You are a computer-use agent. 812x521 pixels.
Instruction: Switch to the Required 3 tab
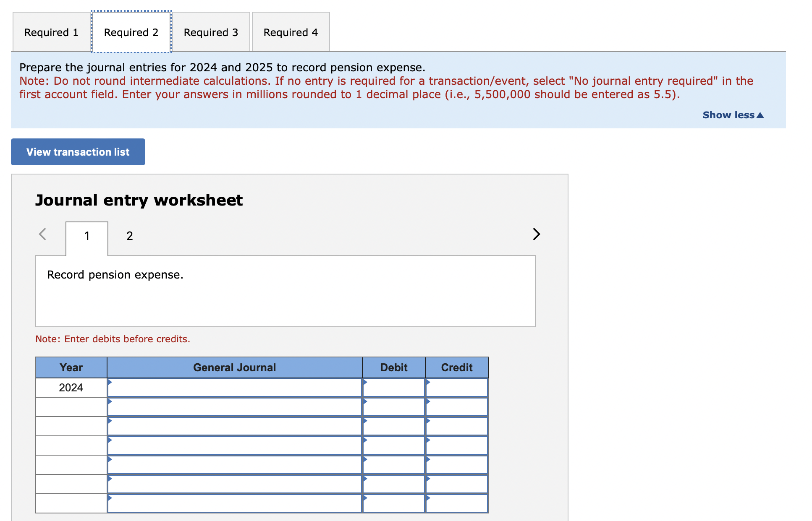click(x=211, y=32)
